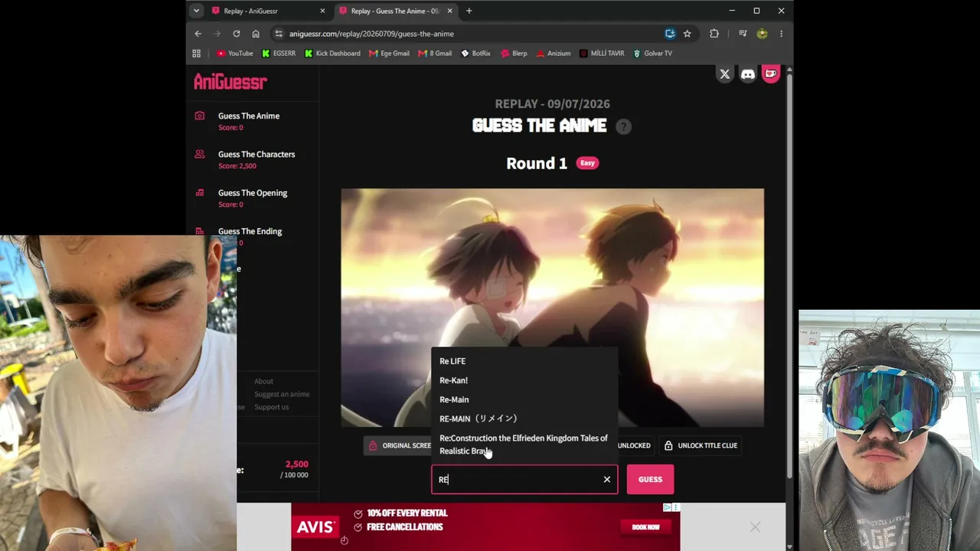Click the lock icon on Unlock Title Clue
The image size is (980, 551).
(x=668, y=445)
